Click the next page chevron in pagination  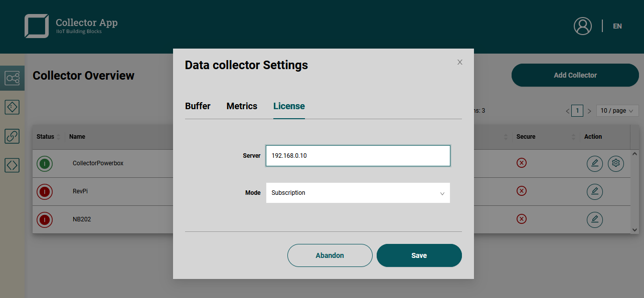589,110
